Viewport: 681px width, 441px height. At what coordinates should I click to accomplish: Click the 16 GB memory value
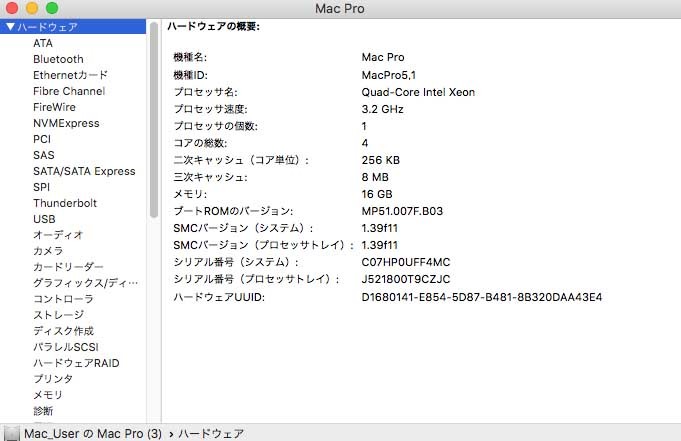click(377, 194)
